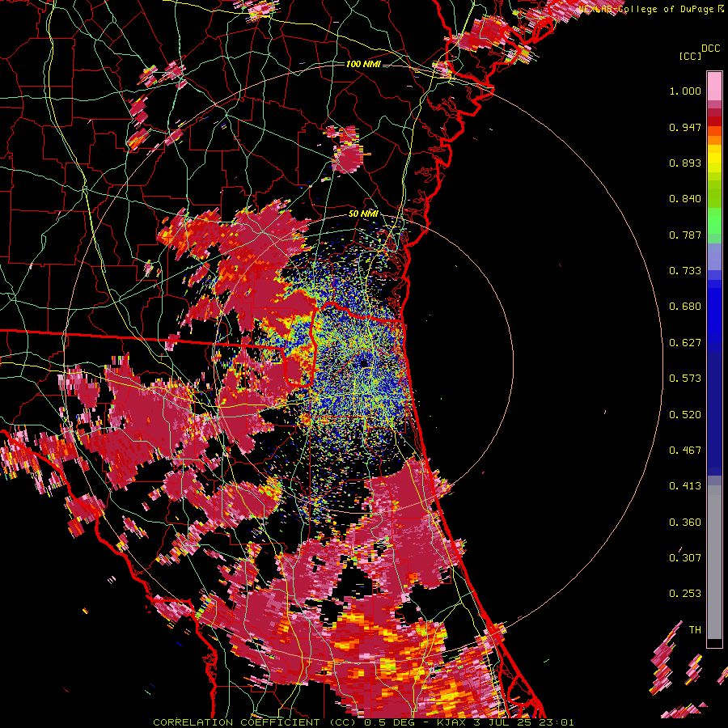This screenshot has height=728, width=728.
Task: Click the 0.253 color scale value
Action: tap(685, 594)
